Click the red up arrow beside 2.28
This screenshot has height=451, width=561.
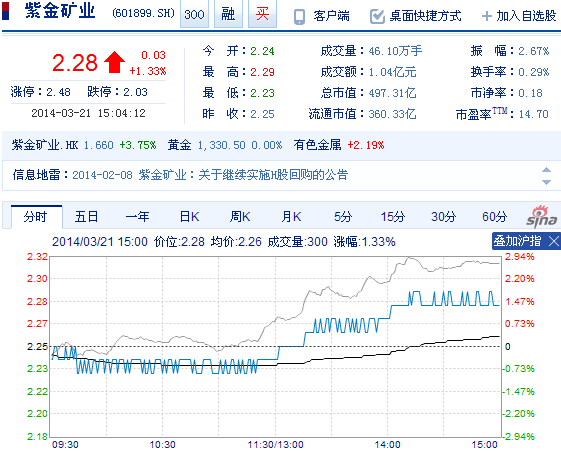click(x=114, y=62)
